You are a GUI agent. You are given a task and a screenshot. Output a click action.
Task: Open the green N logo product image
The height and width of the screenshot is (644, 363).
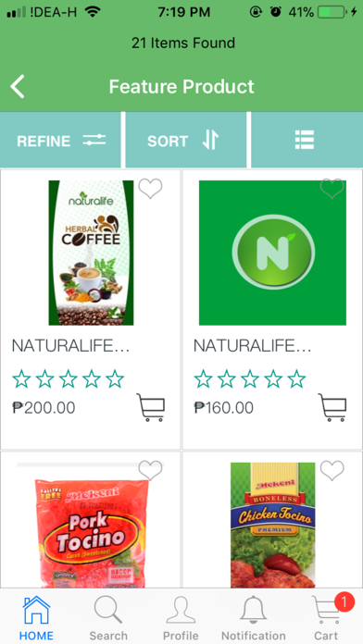click(272, 253)
